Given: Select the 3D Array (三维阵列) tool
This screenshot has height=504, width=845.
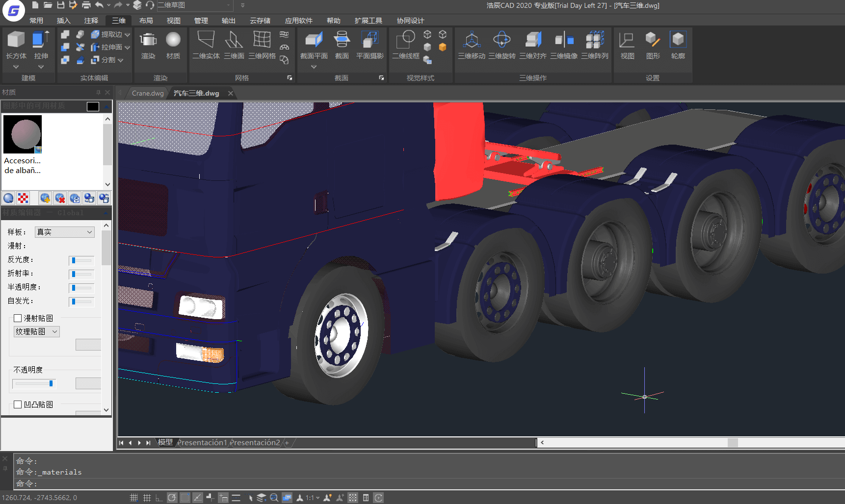Looking at the screenshot, I should 595,45.
